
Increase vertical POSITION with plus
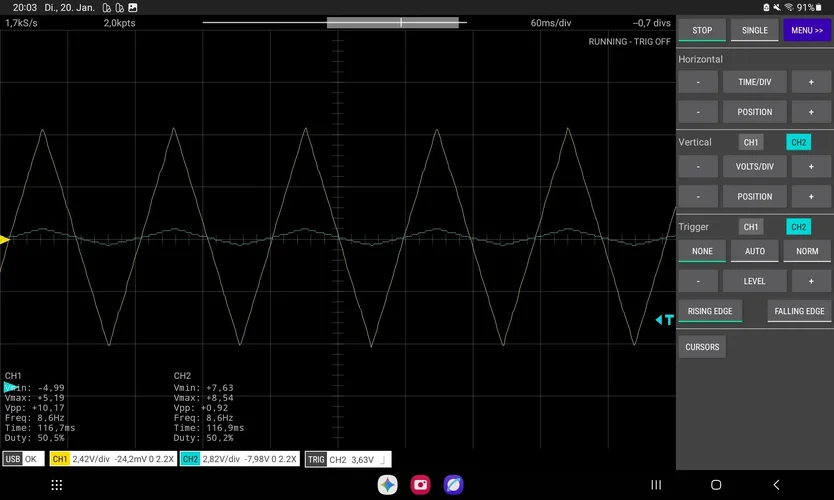[811, 197]
